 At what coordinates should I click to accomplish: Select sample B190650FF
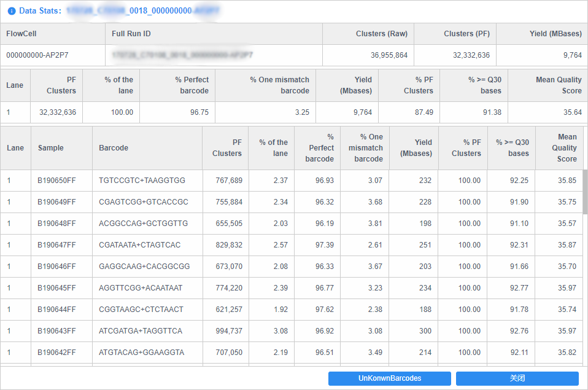56,181
